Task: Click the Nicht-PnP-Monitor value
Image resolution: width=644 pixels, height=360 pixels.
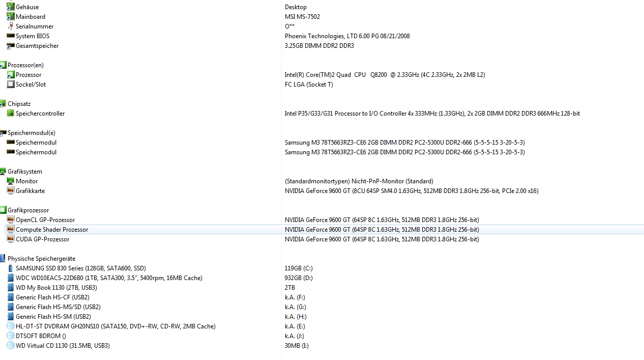Action: tap(359, 181)
